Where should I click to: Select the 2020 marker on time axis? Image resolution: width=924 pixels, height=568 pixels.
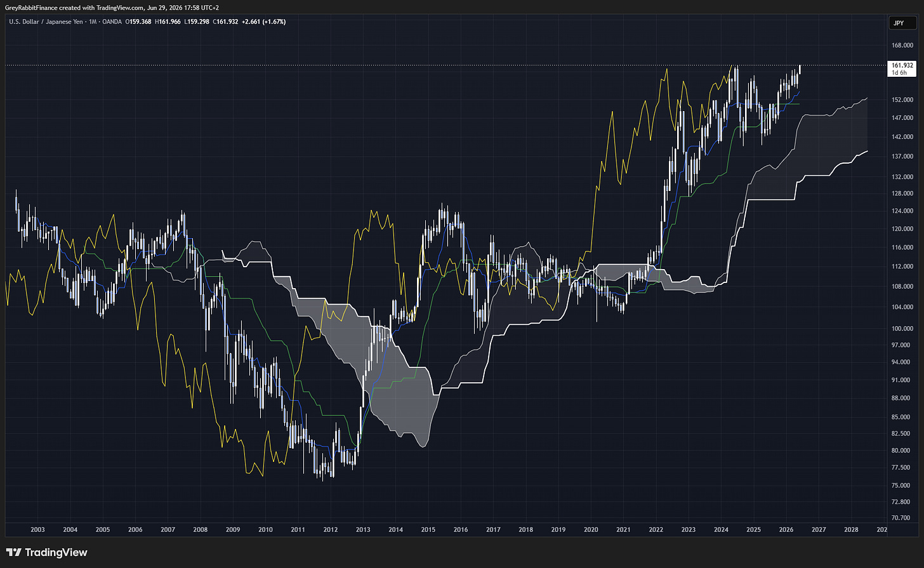coord(591,529)
